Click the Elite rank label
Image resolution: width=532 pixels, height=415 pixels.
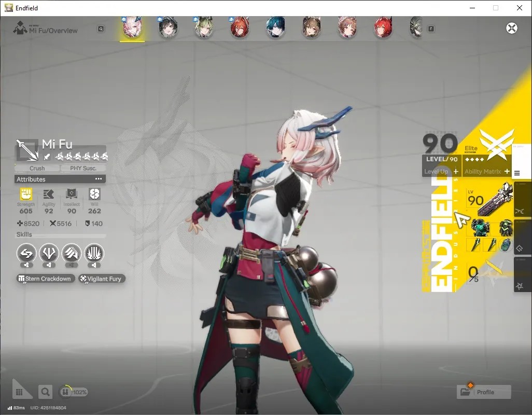[x=471, y=148]
